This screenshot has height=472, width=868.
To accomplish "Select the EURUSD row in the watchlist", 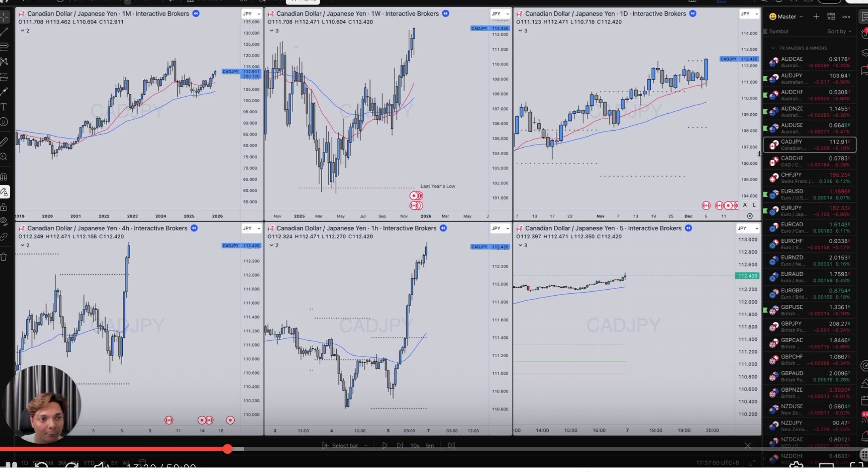I will coord(808,194).
